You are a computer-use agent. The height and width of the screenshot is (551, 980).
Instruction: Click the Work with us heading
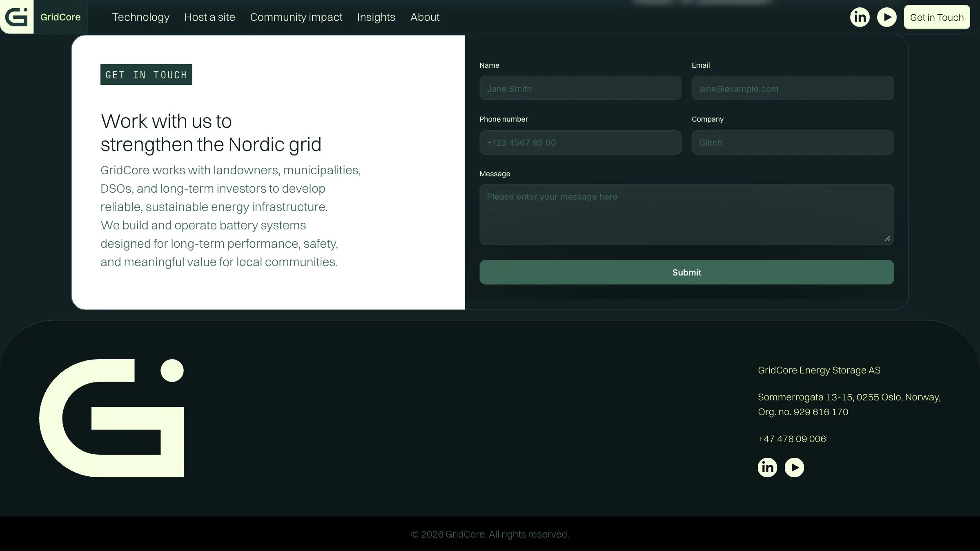211,133
